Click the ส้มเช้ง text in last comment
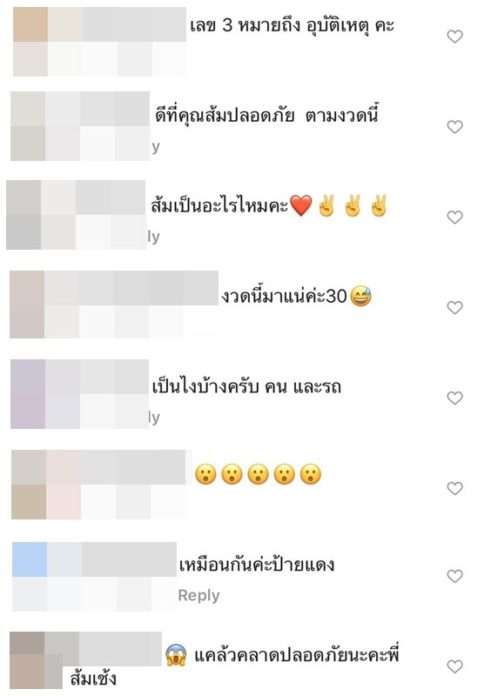The image size is (491, 696). [x=93, y=679]
